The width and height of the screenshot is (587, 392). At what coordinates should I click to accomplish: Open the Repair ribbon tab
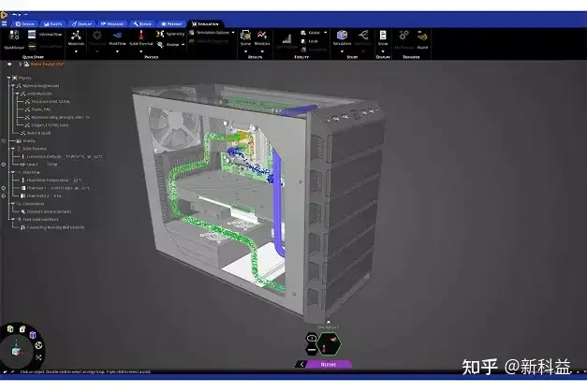(x=142, y=24)
